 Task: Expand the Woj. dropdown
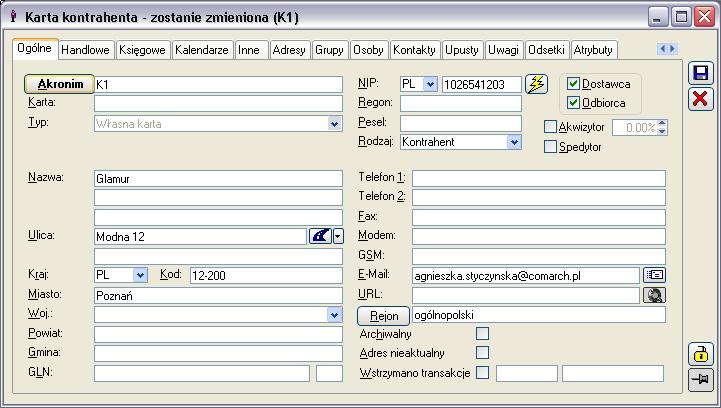point(334,315)
